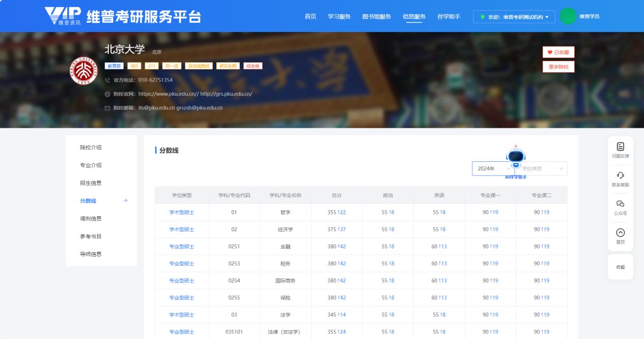Viewport: 644px width, 339px height.
Task: Open 学术型硕士 link in 哲学 row
Action: pyautogui.click(x=182, y=212)
